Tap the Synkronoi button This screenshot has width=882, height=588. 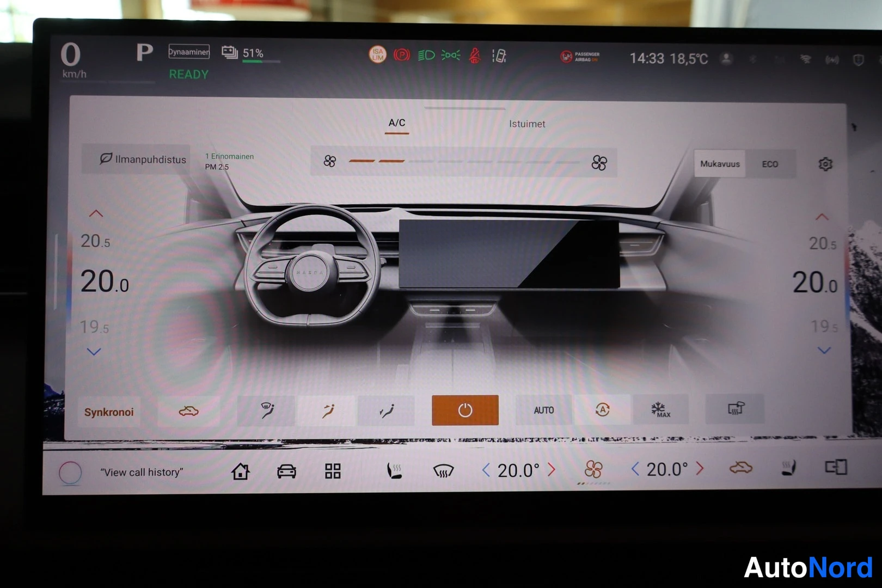point(109,412)
